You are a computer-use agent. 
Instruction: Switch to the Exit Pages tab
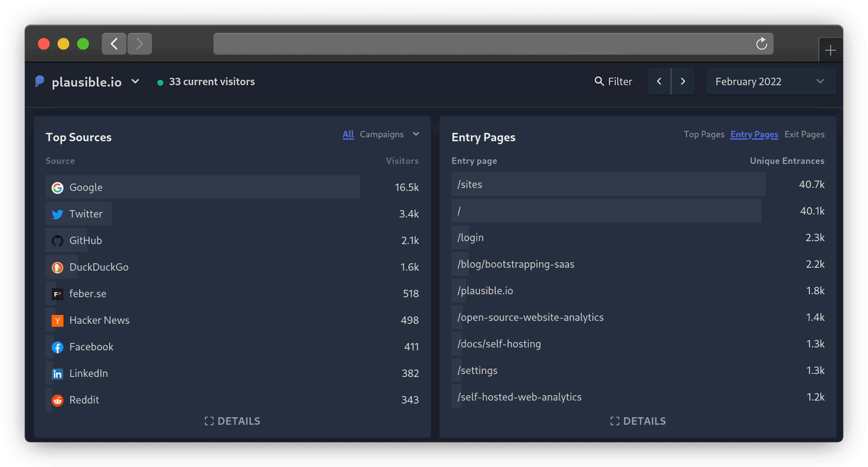804,134
